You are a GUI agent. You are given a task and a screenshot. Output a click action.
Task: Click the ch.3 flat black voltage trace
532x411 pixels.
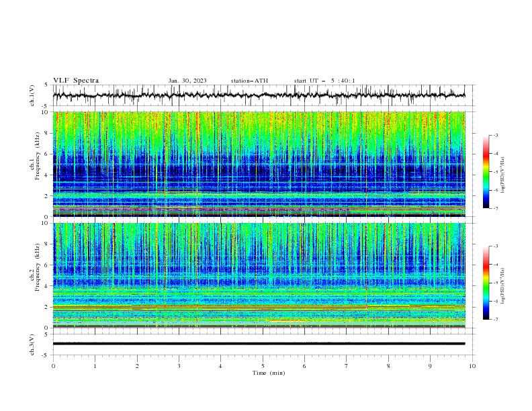tap(259, 344)
